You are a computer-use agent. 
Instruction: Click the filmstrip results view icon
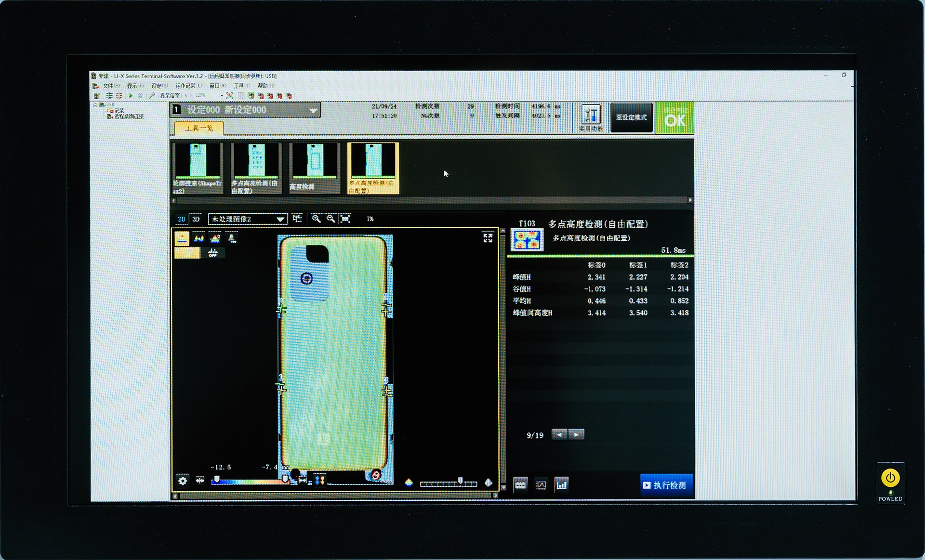tap(520, 484)
